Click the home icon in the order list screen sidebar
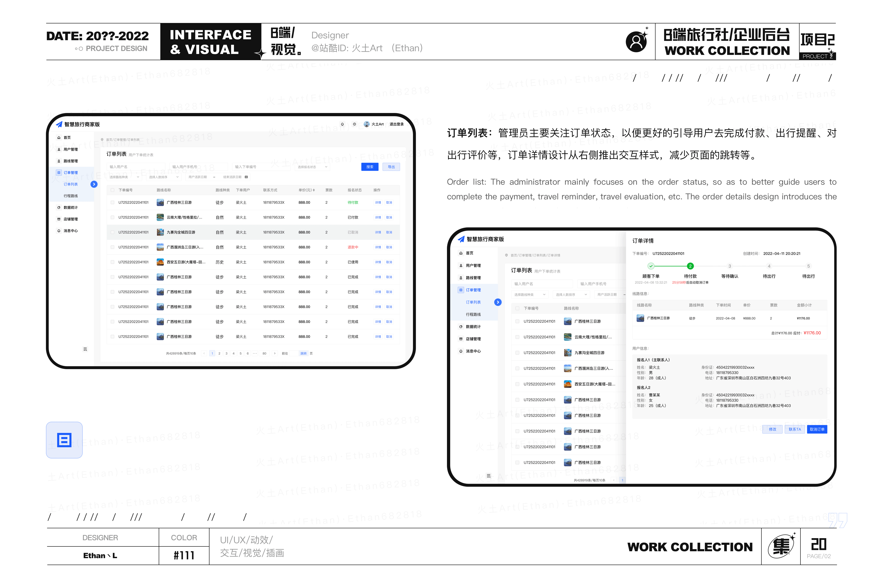This screenshot has width=882, height=588. (59, 138)
